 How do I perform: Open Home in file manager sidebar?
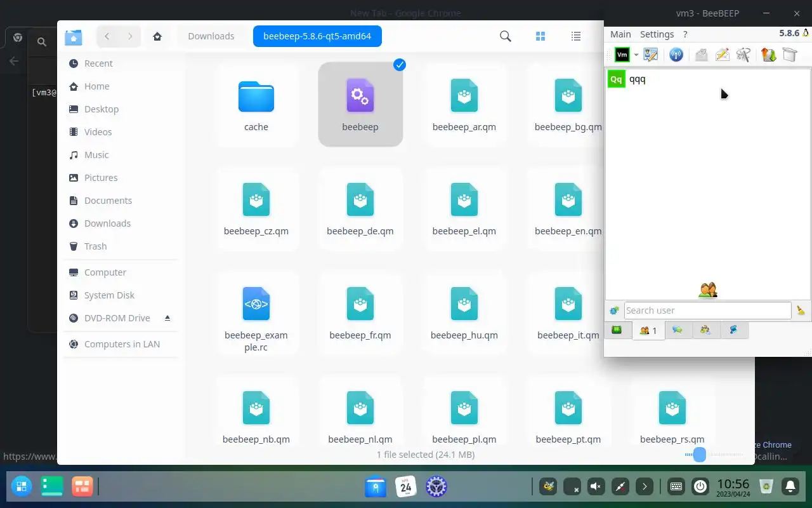[121, 86]
